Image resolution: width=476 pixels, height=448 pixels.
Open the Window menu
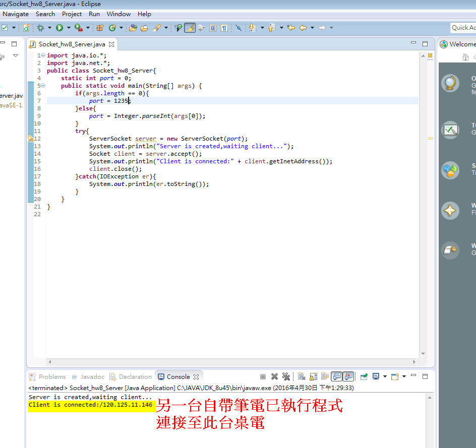tap(118, 14)
